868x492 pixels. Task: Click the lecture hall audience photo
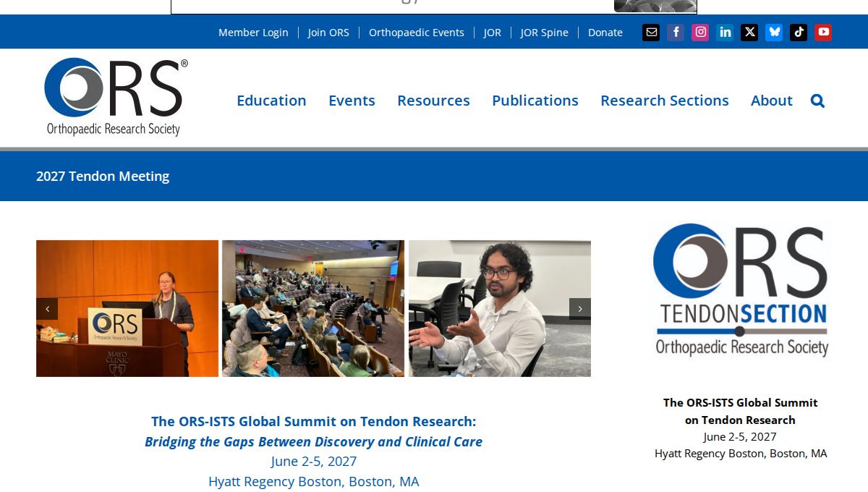(313, 308)
